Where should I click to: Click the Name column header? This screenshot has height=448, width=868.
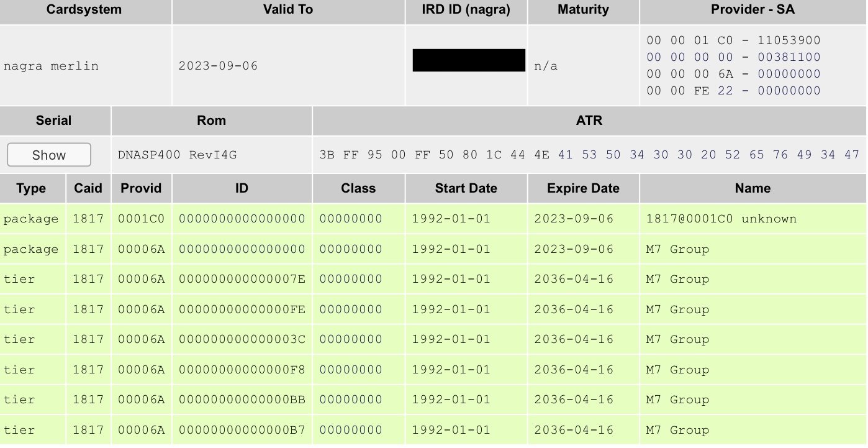pyautogui.click(x=753, y=188)
